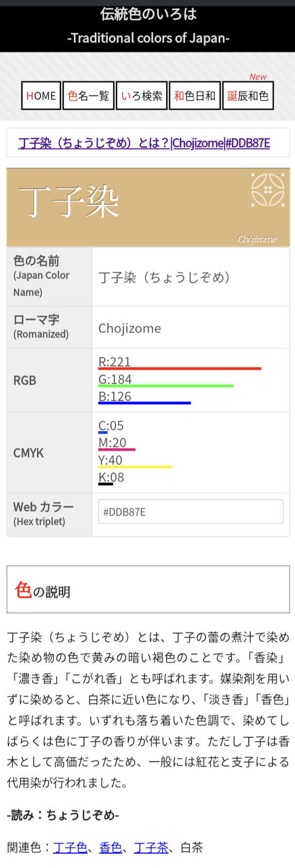Click the Chojizome romanized name cell

(x=191, y=328)
